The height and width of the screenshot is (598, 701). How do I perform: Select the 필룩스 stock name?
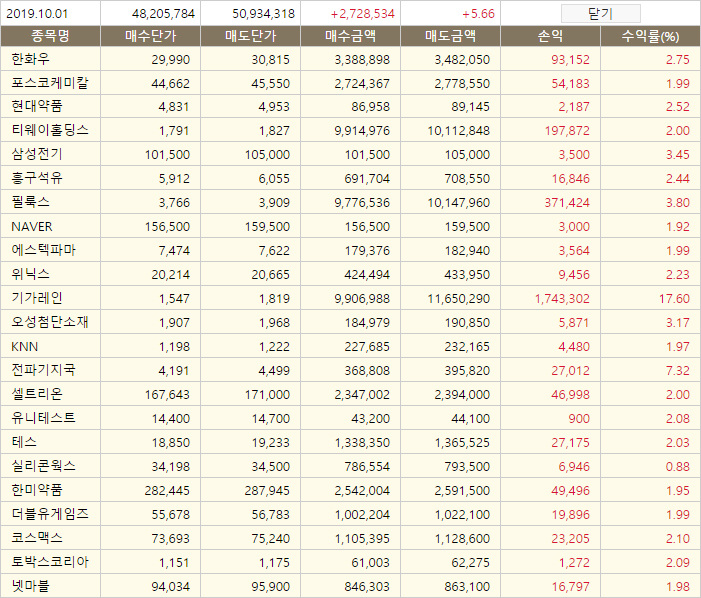coord(30,202)
